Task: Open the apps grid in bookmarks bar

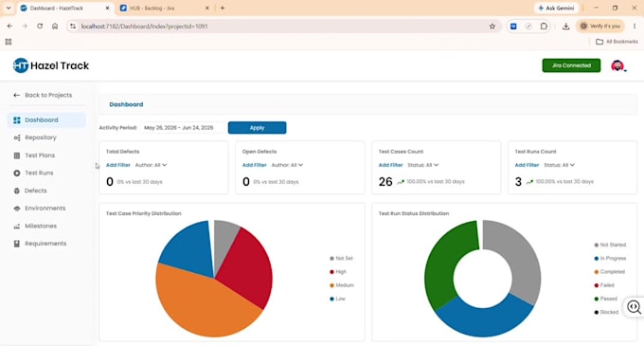Action: click(9, 42)
